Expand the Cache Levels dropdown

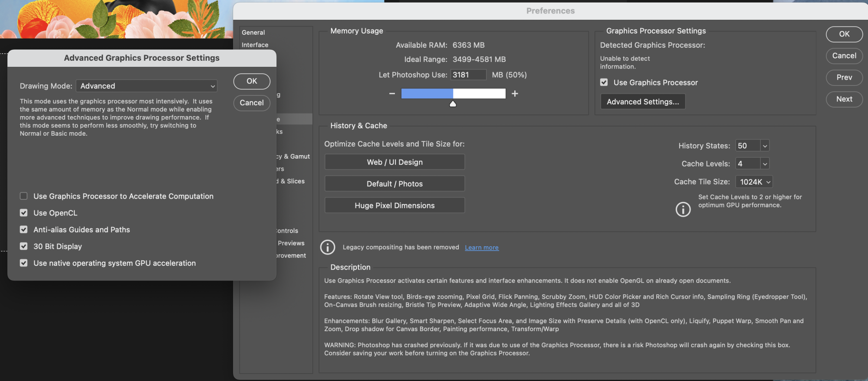[x=765, y=164]
